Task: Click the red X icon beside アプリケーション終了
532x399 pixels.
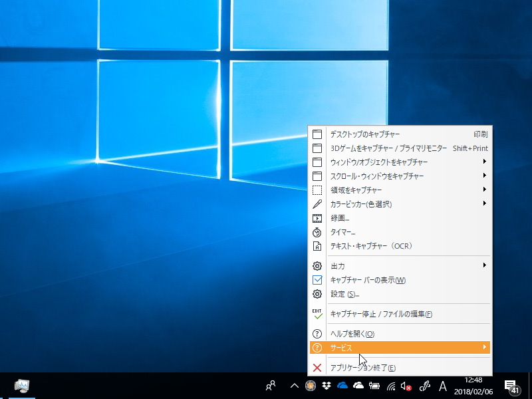Action: coord(318,366)
